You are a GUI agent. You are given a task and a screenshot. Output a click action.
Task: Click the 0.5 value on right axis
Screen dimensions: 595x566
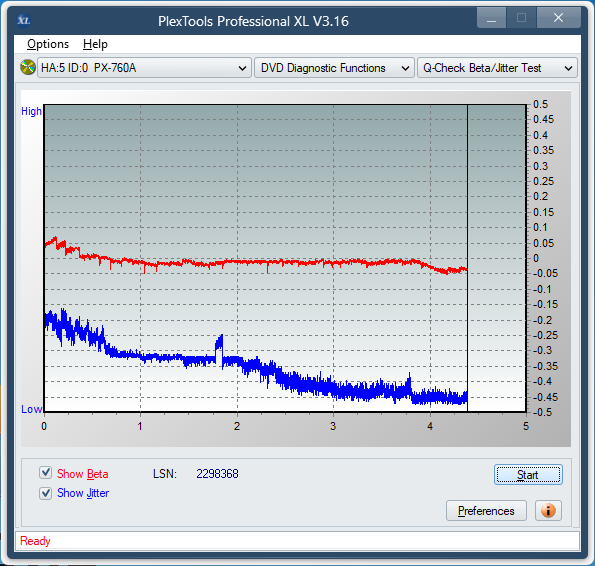point(540,104)
